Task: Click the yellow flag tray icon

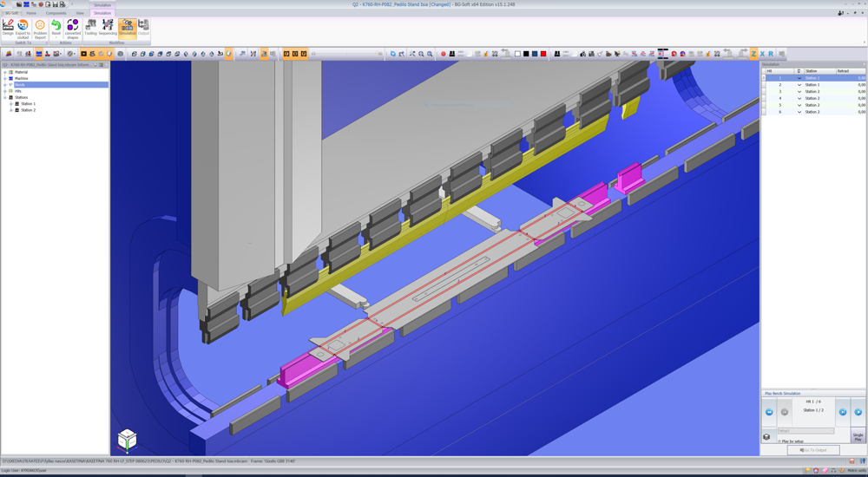Action: (x=807, y=470)
